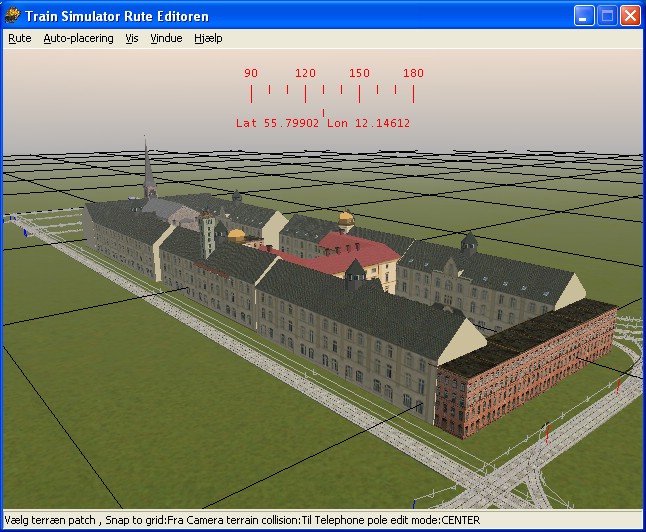Click the compass heading label 180
Screen dimensions: 646x532
pyautogui.click(x=413, y=73)
